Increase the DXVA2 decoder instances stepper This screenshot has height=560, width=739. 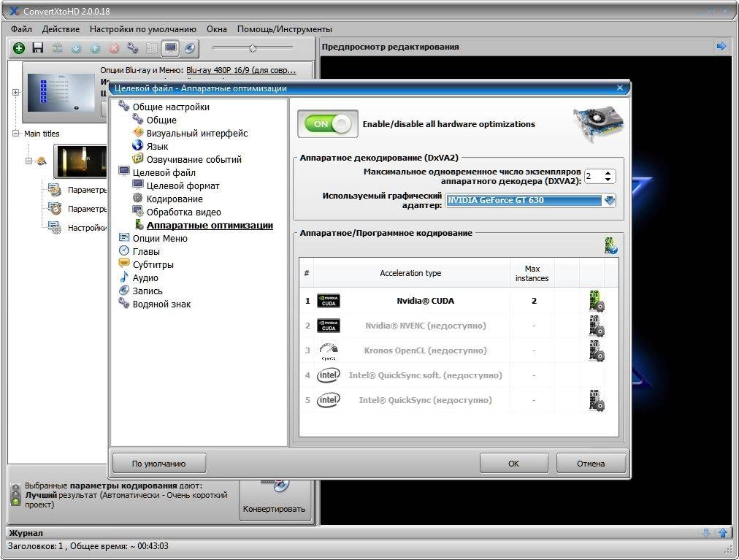(x=608, y=173)
